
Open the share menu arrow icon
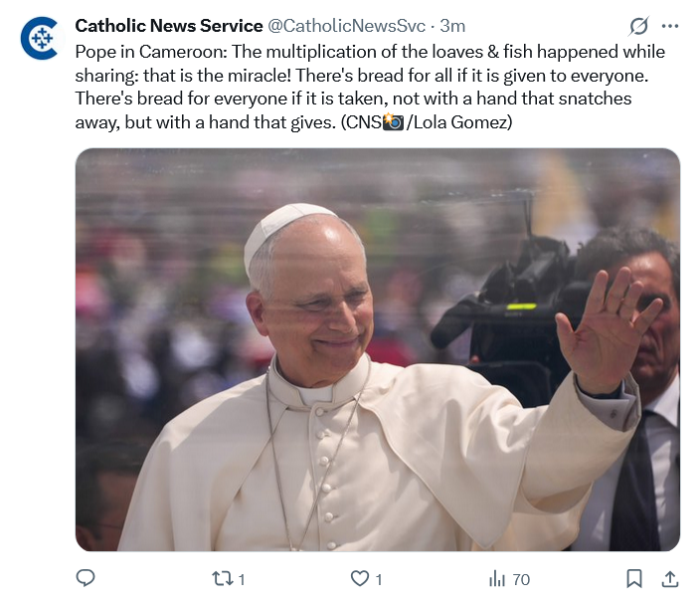tap(669, 578)
